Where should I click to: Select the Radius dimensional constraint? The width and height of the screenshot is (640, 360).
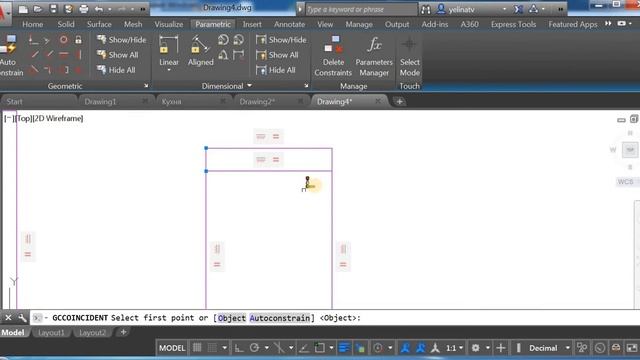coord(223,40)
